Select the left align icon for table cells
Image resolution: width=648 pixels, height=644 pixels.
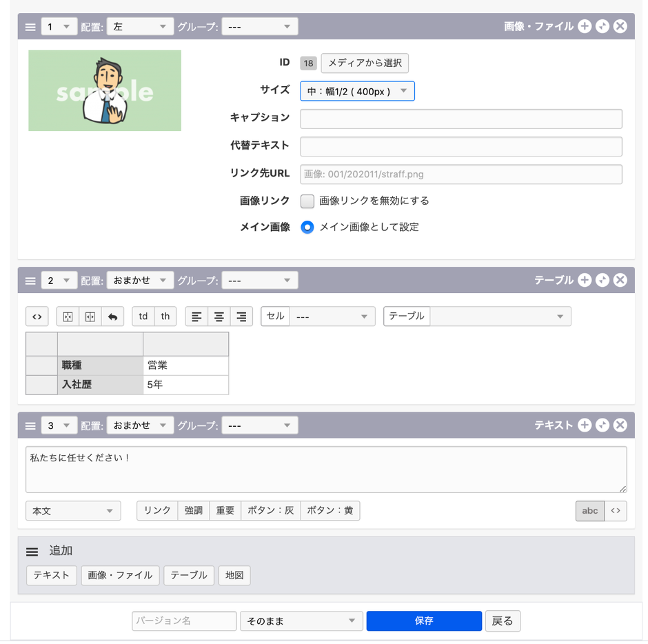coord(198,316)
